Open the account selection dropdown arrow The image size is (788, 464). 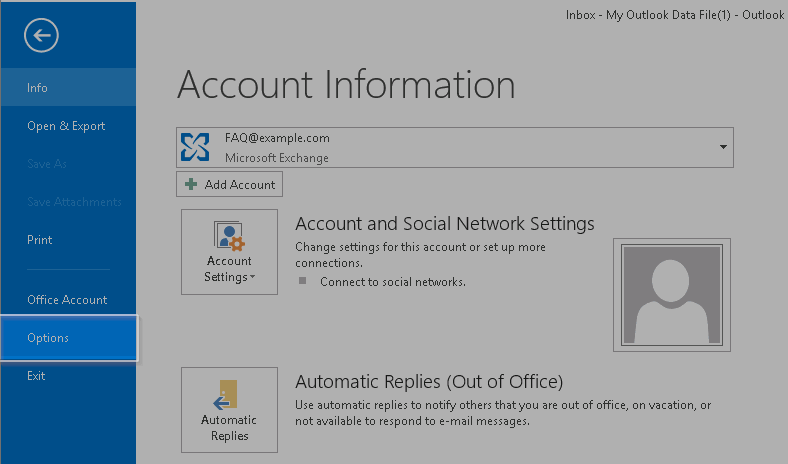[x=723, y=147]
